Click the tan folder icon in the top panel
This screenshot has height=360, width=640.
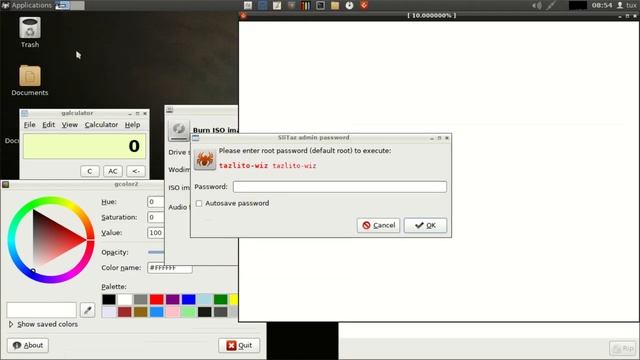coord(335,5)
